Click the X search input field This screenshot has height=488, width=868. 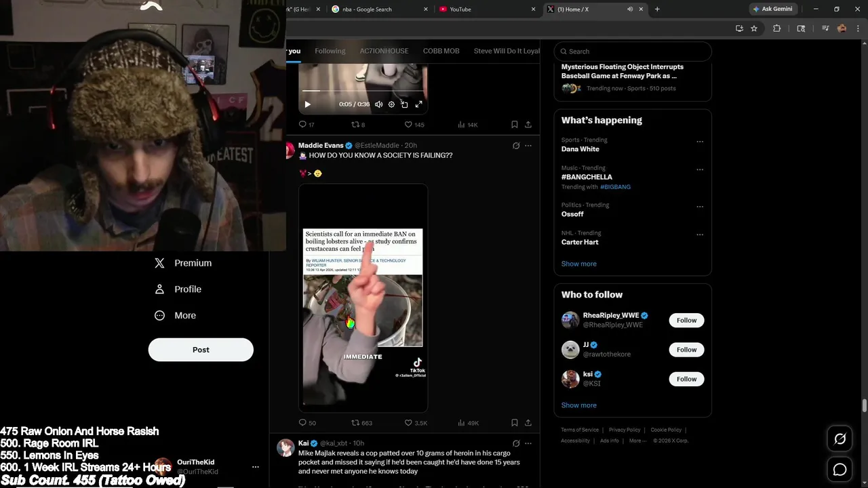point(633,52)
